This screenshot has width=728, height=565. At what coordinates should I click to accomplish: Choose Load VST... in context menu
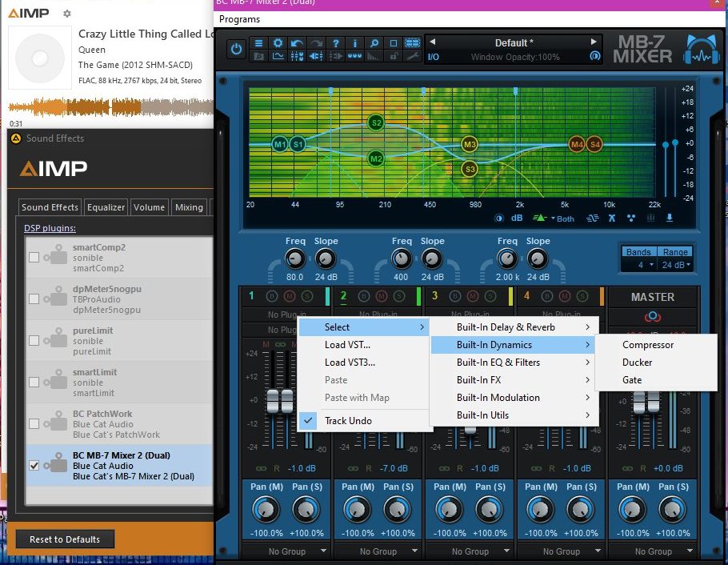[363, 345]
